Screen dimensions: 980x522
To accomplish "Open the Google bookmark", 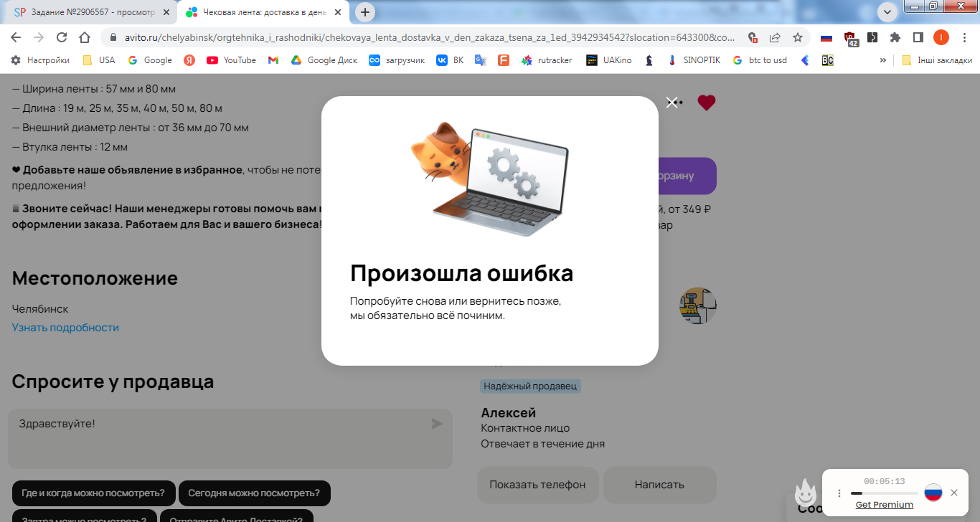I will click(x=150, y=60).
